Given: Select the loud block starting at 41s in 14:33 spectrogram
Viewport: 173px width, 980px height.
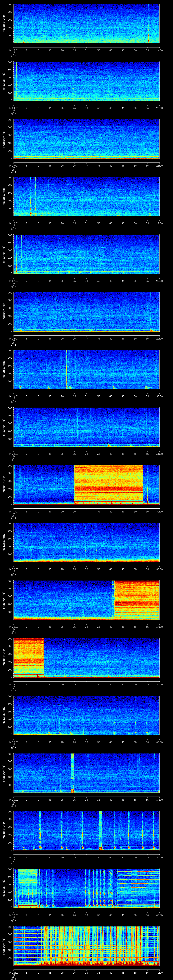Looking at the screenshot, I should [x=137, y=599].
